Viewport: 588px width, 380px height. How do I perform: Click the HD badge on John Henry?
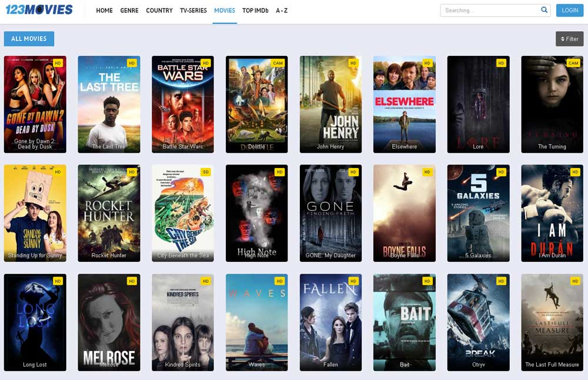[x=353, y=63]
